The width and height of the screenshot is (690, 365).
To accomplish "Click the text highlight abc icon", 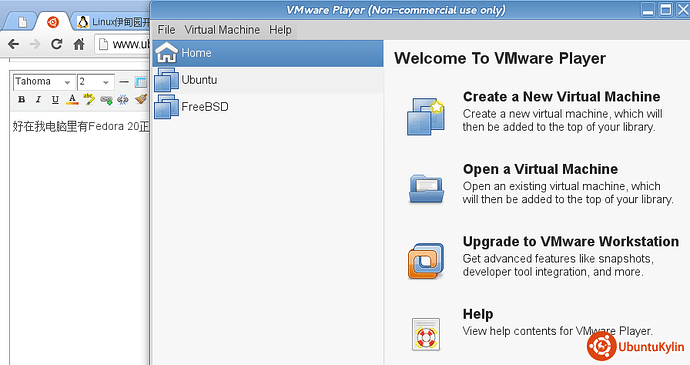I will coord(89,99).
